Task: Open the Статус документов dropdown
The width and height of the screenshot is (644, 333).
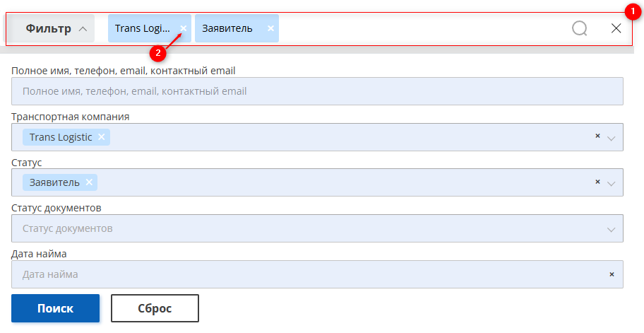Action: click(317, 228)
